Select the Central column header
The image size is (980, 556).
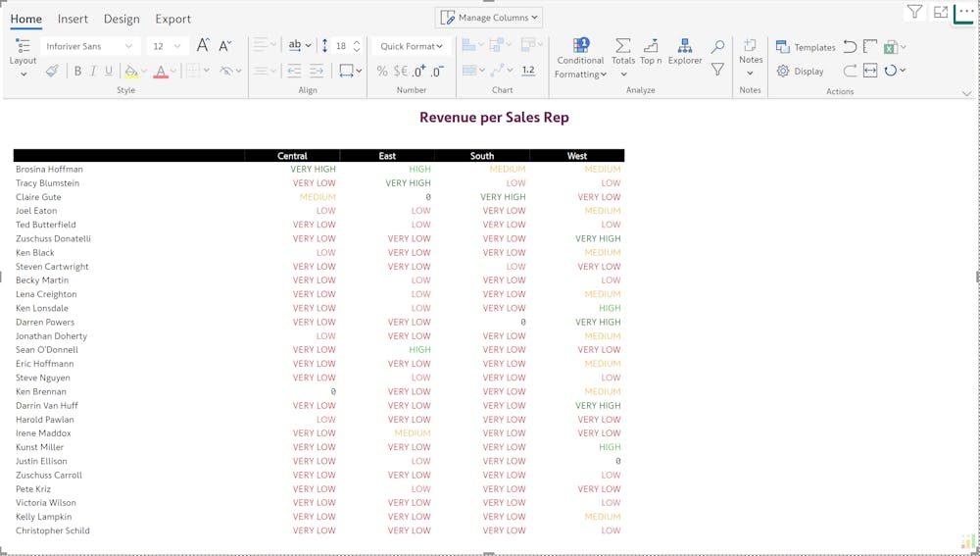click(x=292, y=156)
